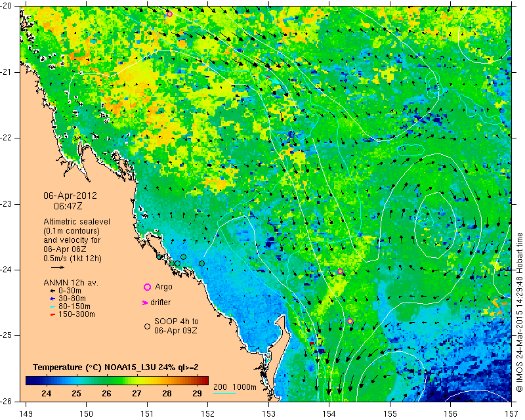This screenshot has width=525, height=420.
Task: Click the '30-80m' depth label
Action: point(72,299)
